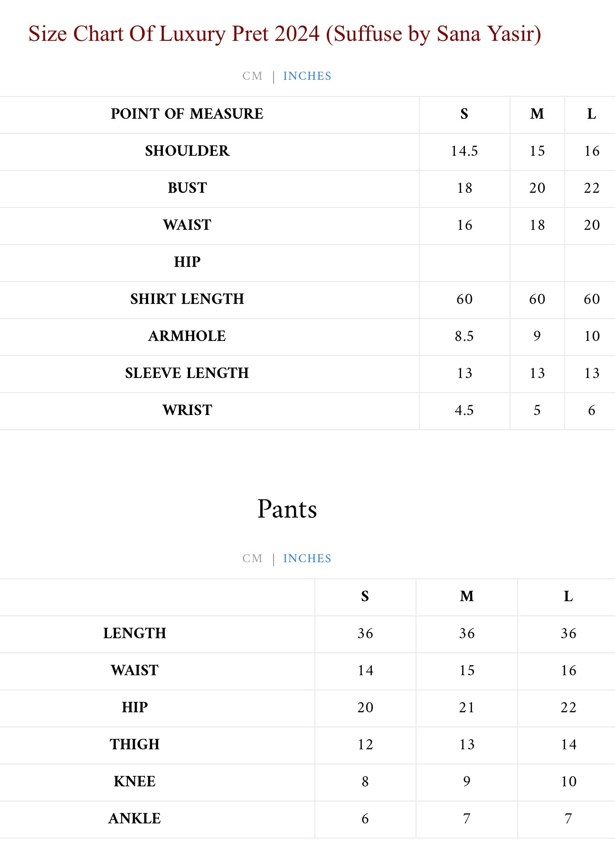Screen dimensions: 615x868
Task: Click the WRIST row label
Action: [x=187, y=410]
